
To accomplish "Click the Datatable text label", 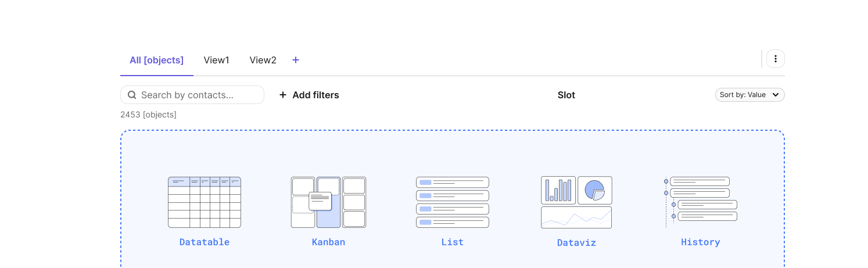I will pyautogui.click(x=205, y=242).
